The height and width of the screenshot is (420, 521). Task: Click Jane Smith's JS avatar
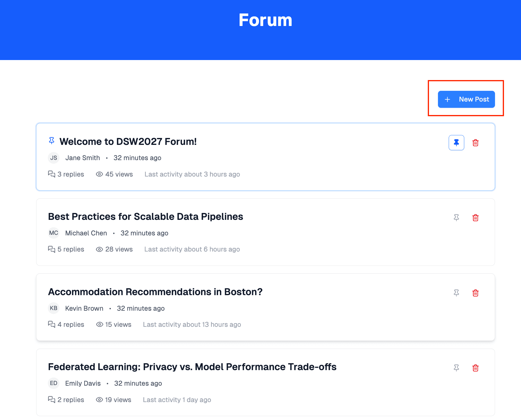pos(53,158)
